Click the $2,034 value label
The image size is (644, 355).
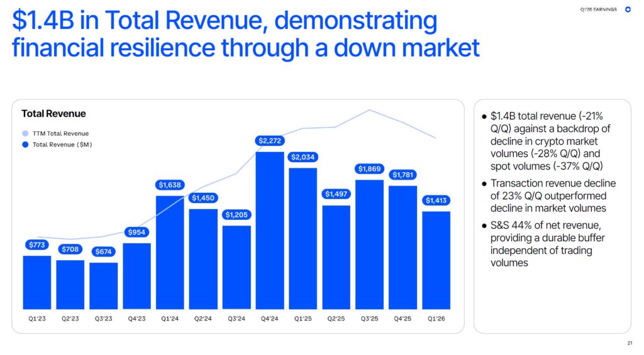(x=303, y=157)
